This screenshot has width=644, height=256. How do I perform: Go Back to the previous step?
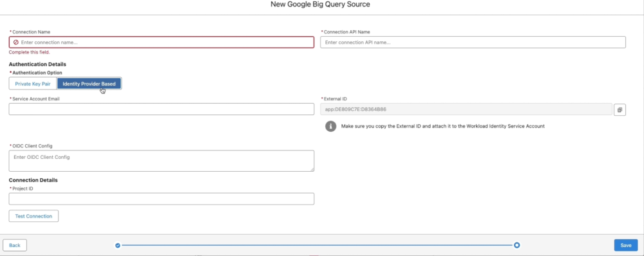pyautogui.click(x=15, y=245)
